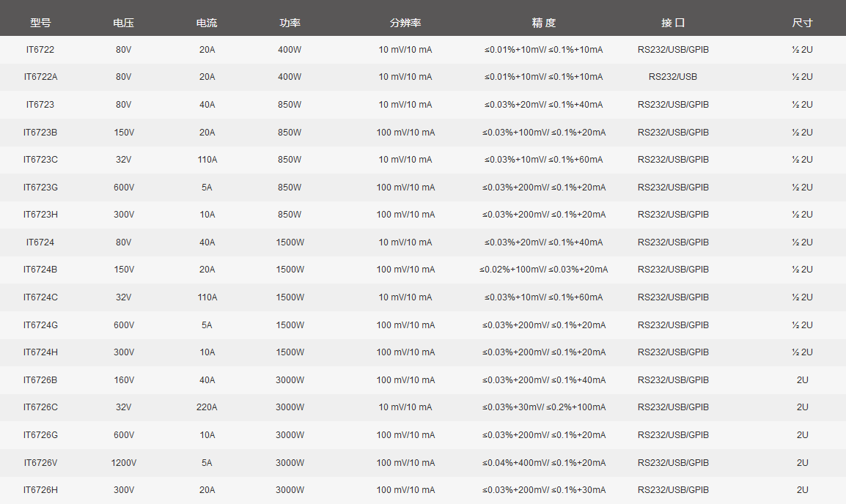Click the 尺寸 column header
This screenshot has height=504, width=846.
[802, 23]
